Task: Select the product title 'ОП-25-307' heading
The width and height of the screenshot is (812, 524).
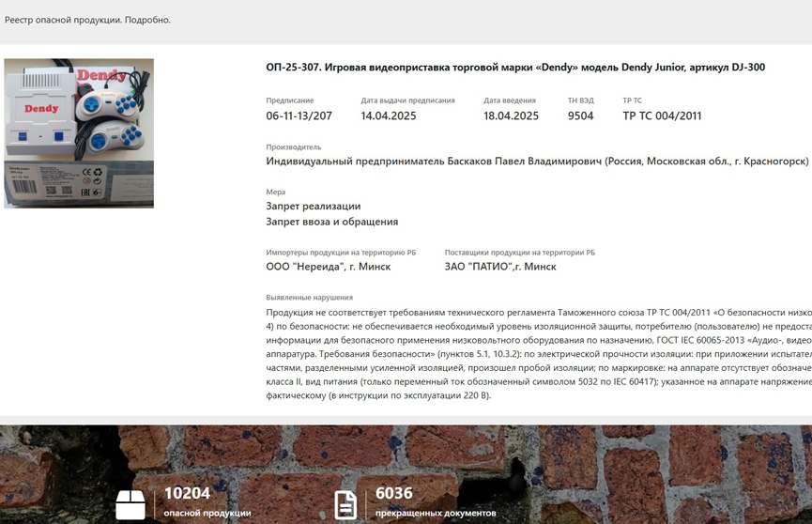Action: click(515, 68)
